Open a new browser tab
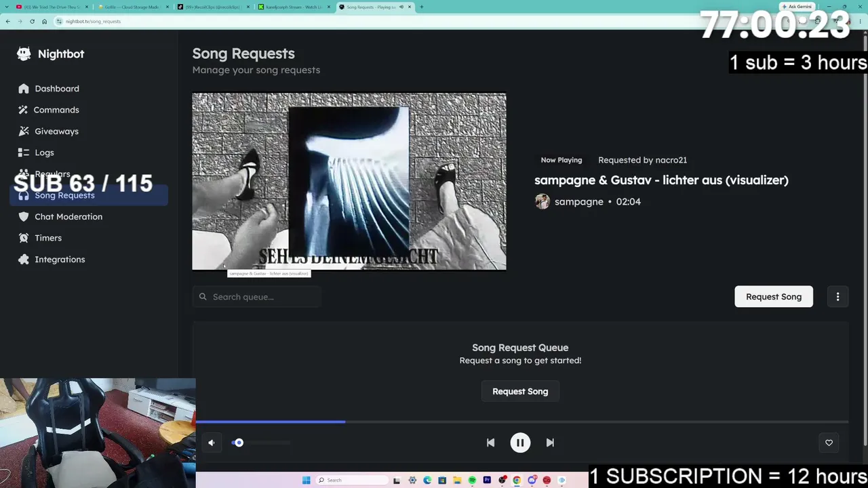Screen dimensions: 868x488 (421, 7)
